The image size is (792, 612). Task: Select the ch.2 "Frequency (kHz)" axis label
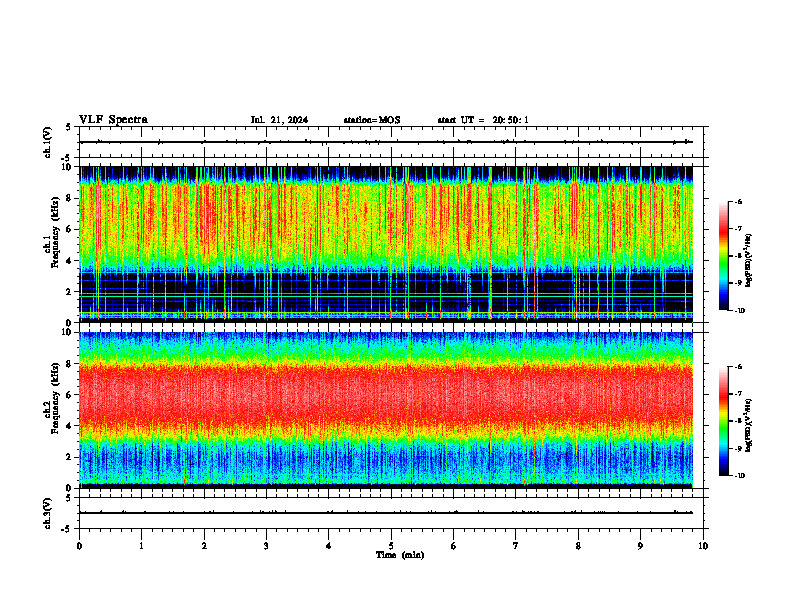click(55, 398)
